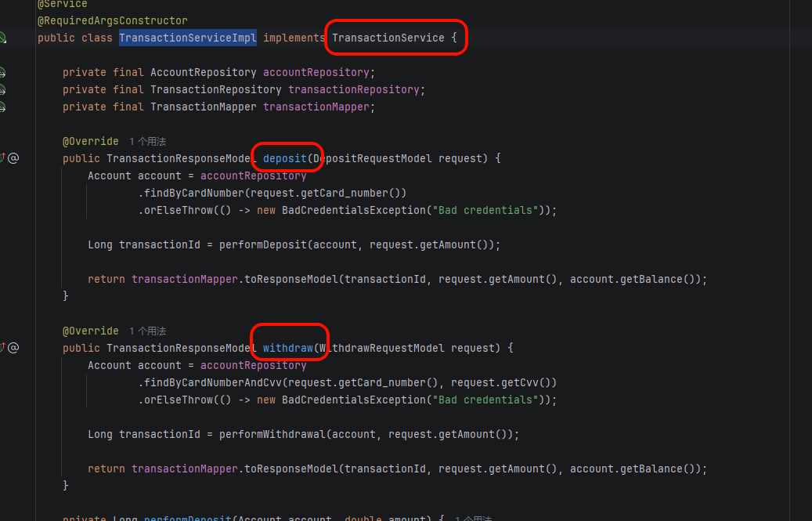Click the autowired gutter icon beside transactionRepository field

[2, 89]
